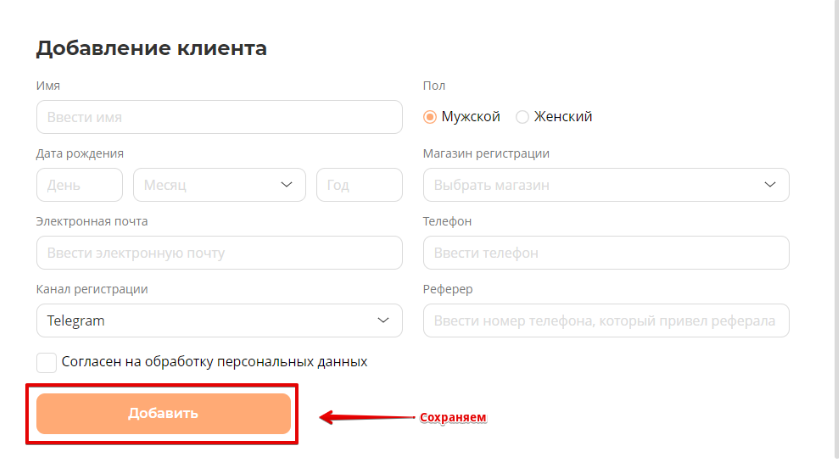Image resolution: width=839 pixels, height=464 pixels.
Task: Select the Женский gender radio button
Action: (522, 117)
